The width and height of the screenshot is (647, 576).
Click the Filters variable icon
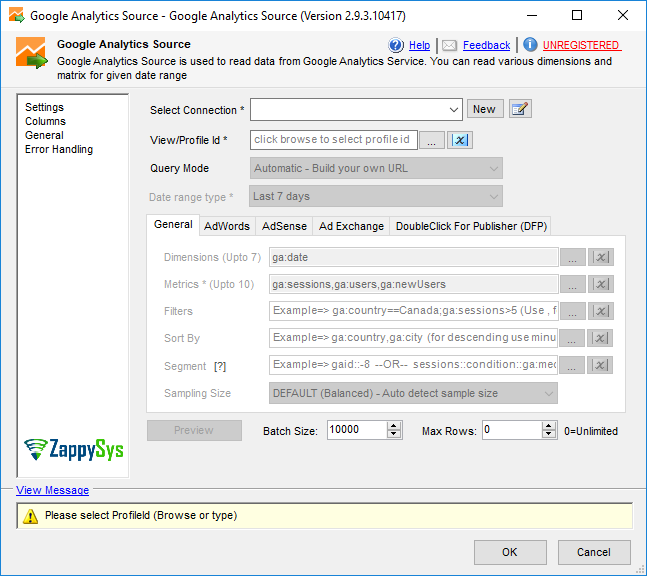(601, 311)
